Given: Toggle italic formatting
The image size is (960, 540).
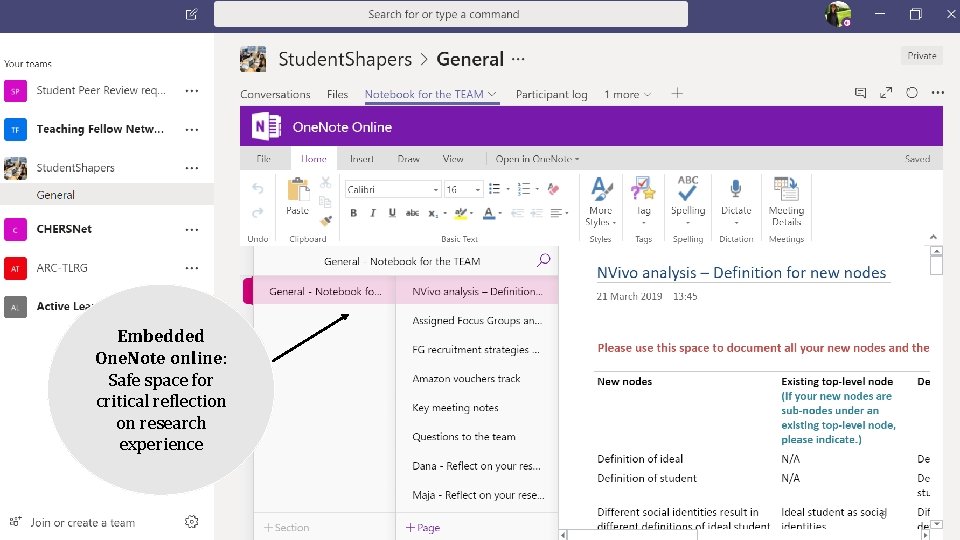Looking at the screenshot, I should pyautogui.click(x=372, y=213).
